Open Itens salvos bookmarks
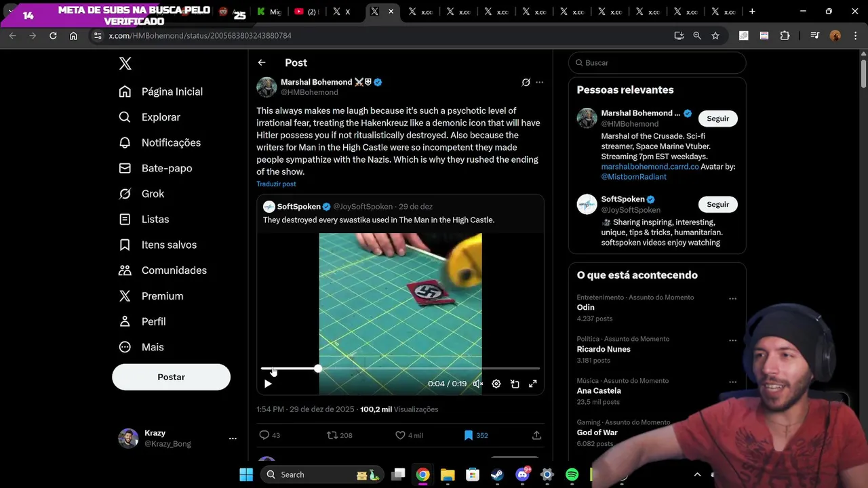 [157, 245]
